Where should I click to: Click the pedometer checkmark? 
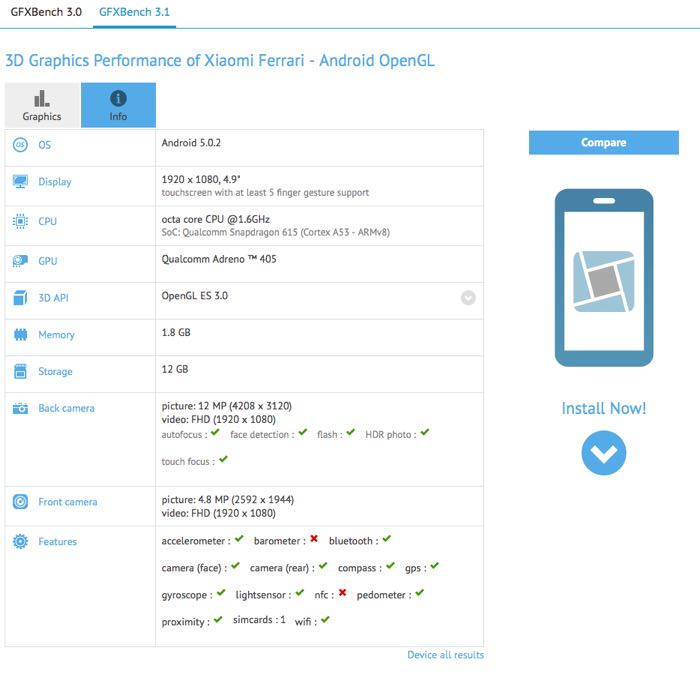click(x=419, y=592)
